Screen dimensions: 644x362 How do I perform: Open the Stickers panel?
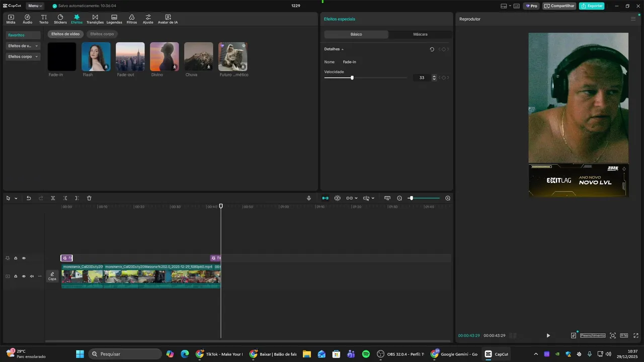[x=60, y=19]
